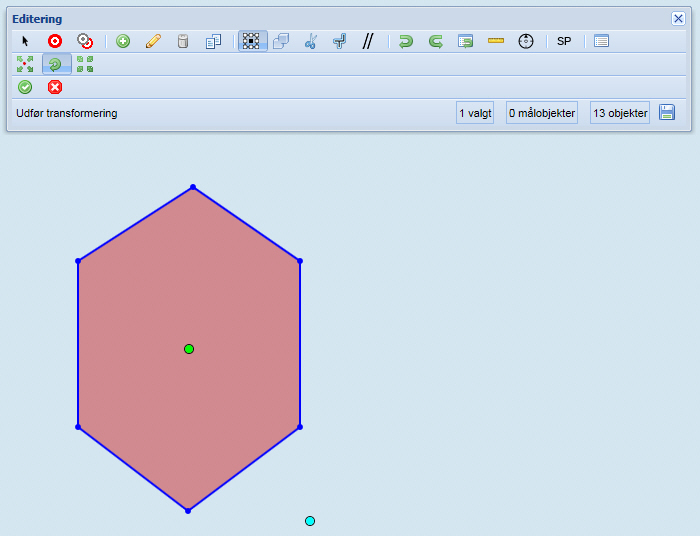Image resolution: width=700 pixels, height=536 pixels.
Task: Click the cyan rotation handle point
Action: (x=310, y=521)
